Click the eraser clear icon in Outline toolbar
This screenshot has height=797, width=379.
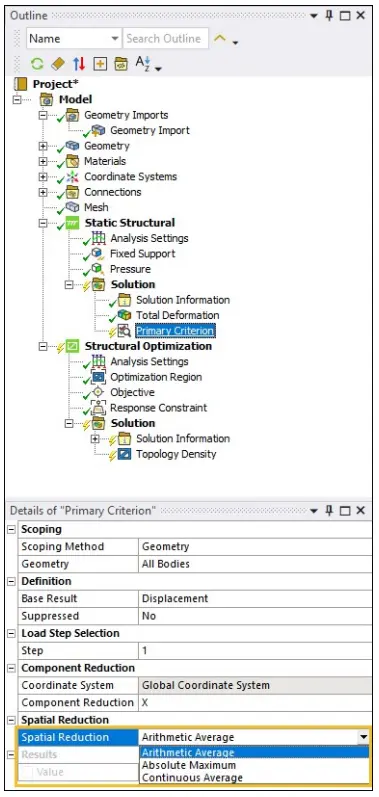(58, 64)
